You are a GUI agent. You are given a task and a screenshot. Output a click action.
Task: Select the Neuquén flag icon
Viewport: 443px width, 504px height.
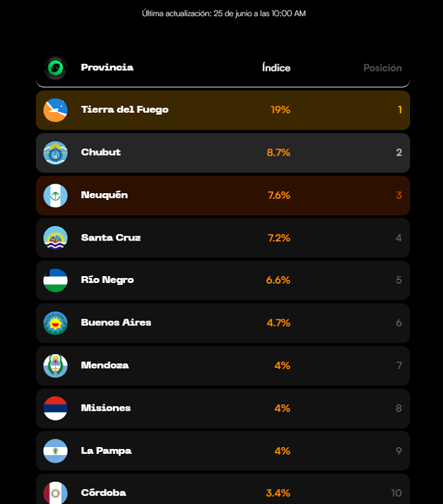point(55,196)
